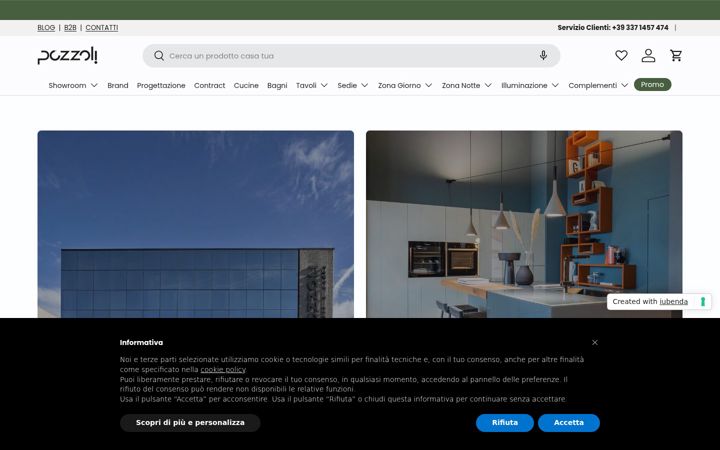Expand the Sedie dropdown chevron
This screenshot has height=450, width=720.
point(365,85)
